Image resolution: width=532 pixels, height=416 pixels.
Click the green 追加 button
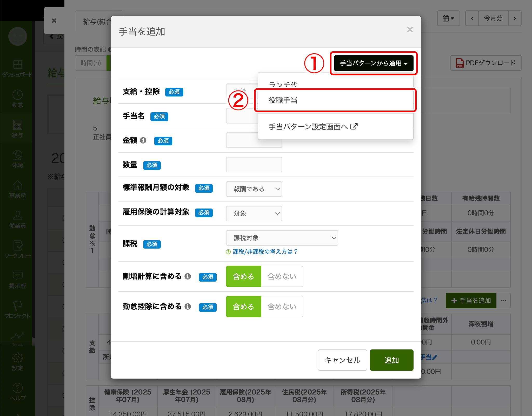pyautogui.click(x=391, y=360)
